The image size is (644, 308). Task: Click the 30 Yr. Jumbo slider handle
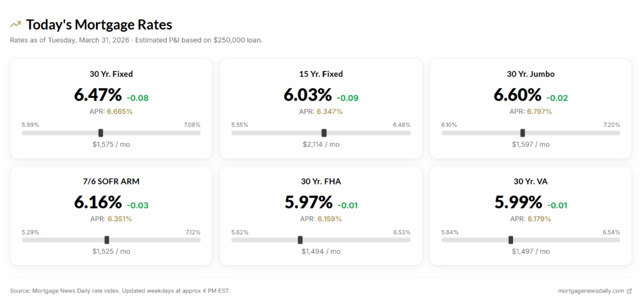click(x=523, y=133)
